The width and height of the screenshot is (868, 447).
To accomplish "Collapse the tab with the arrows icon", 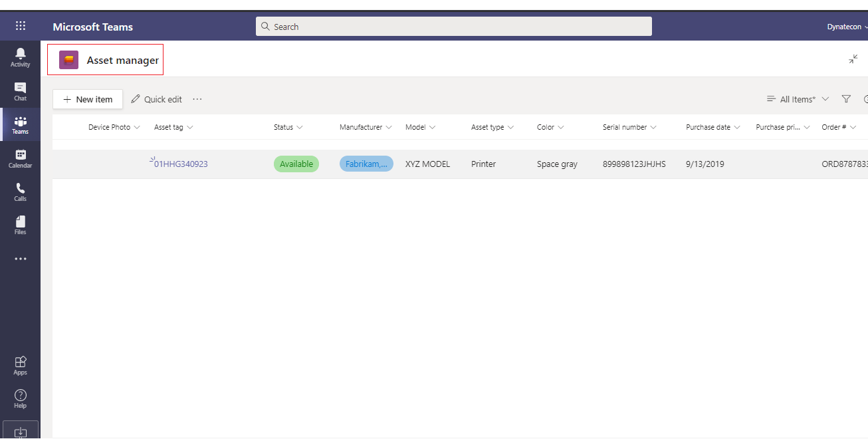I will click(853, 59).
